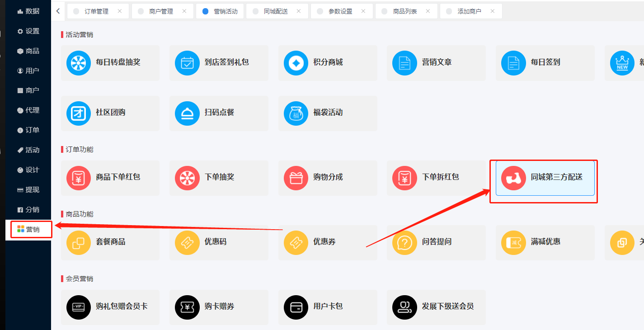Select the 满减优惠 discount feature icon
Viewport: 644px width, 330px height.
click(x=545, y=242)
